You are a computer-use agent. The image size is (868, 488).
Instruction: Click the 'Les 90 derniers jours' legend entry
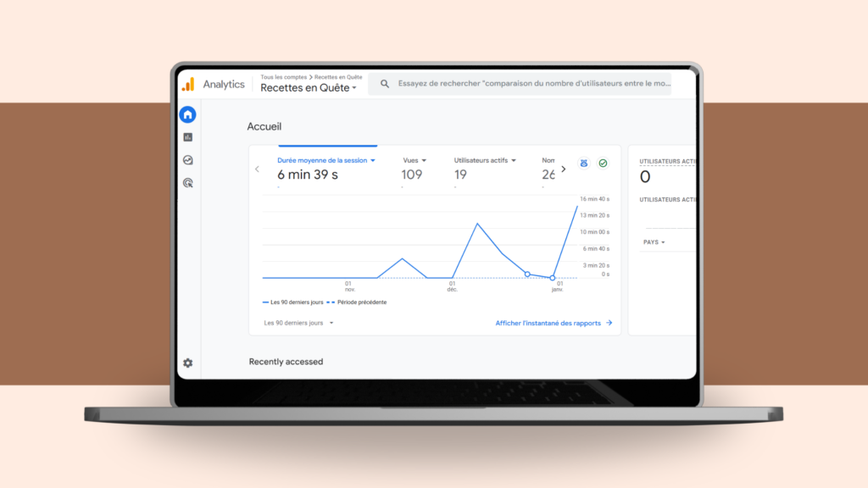[292, 302]
